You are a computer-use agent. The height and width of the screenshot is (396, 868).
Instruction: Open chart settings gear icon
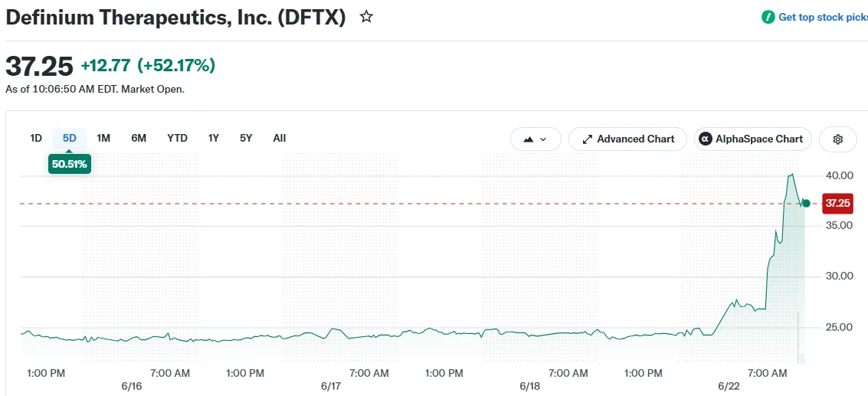pyautogui.click(x=837, y=139)
